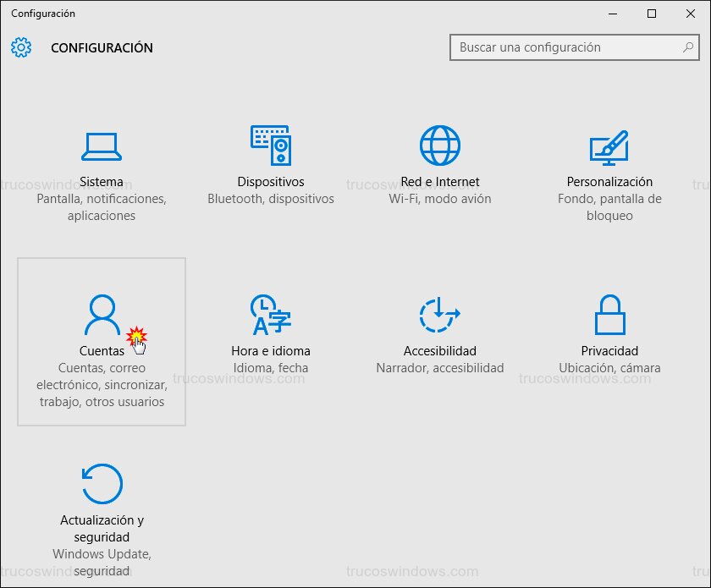Click the Sistema laptop icon
711x588 pixels.
(102, 146)
